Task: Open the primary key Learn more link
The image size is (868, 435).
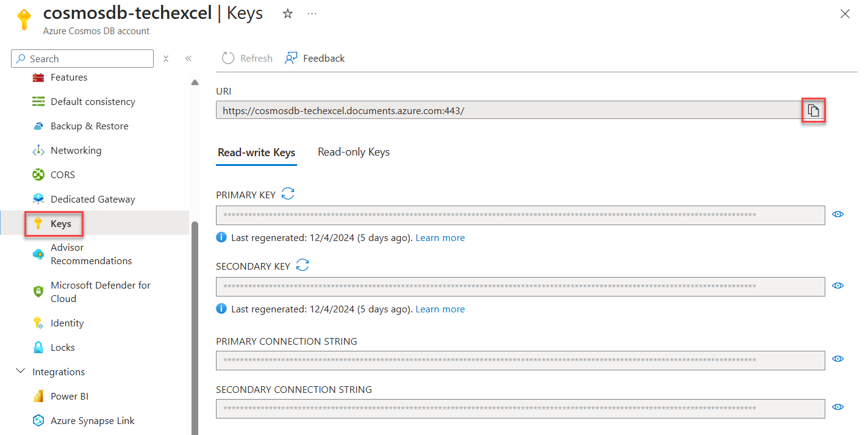Action: pos(440,237)
